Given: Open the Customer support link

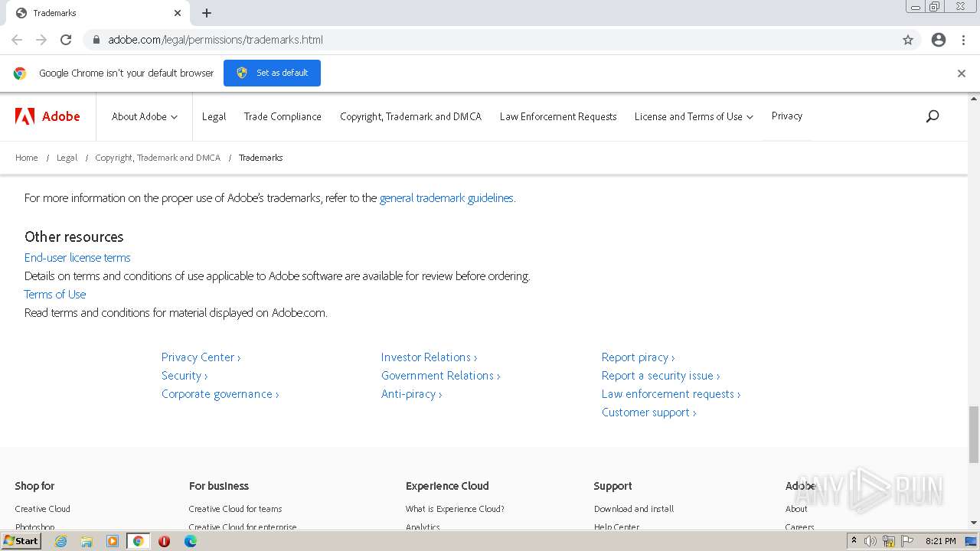Looking at the screenshot, I should coord(648,412).
